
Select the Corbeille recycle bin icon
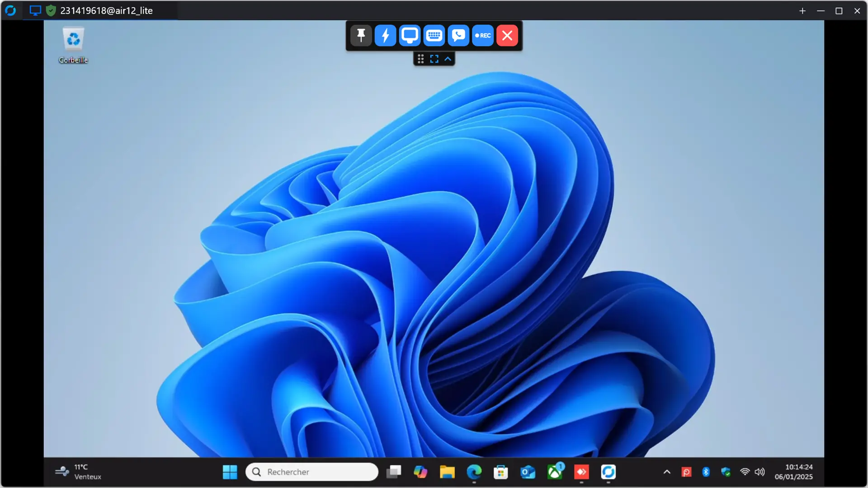(73, 45)
